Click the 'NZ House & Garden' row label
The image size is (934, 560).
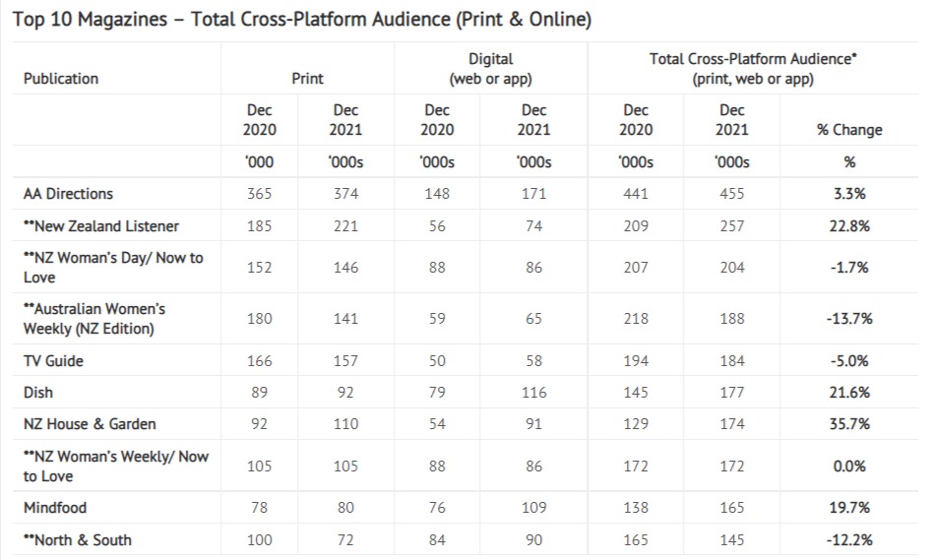pyautogui.click(x=90, y=424)
